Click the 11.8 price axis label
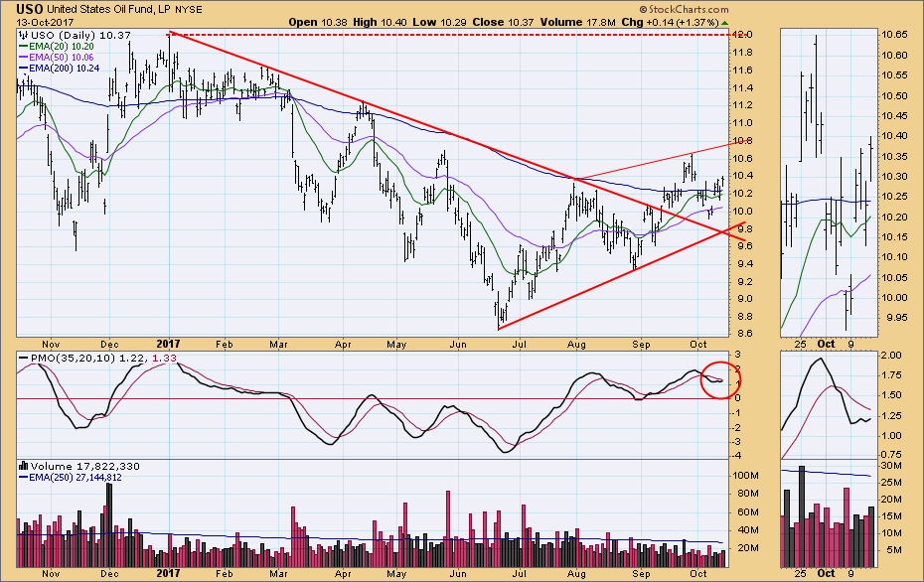The height and width of the screenshot is (582, 924). (x=743, y=53)
